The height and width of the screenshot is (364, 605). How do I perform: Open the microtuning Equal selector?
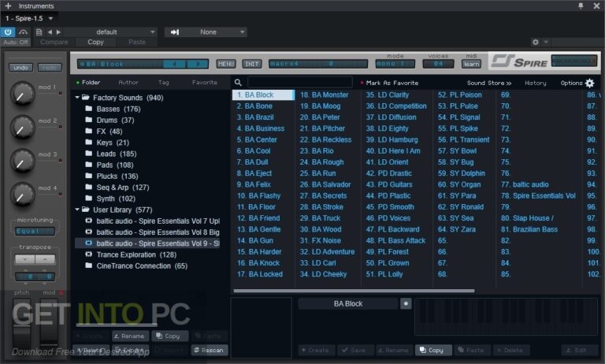tap(35, 231)
